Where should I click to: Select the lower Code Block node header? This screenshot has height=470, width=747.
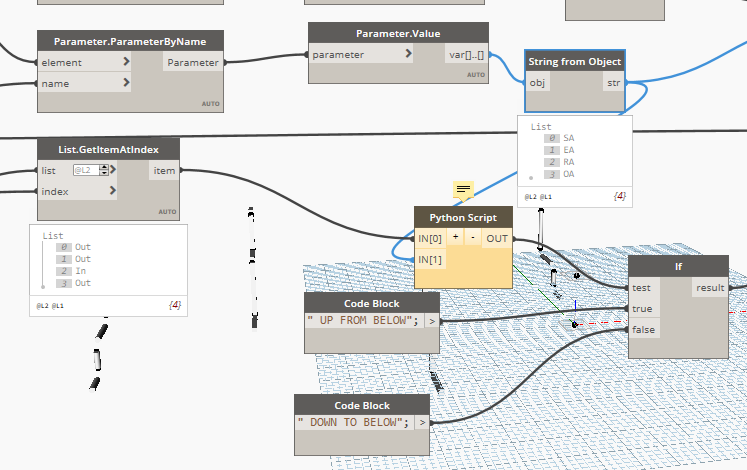point(362,406)
